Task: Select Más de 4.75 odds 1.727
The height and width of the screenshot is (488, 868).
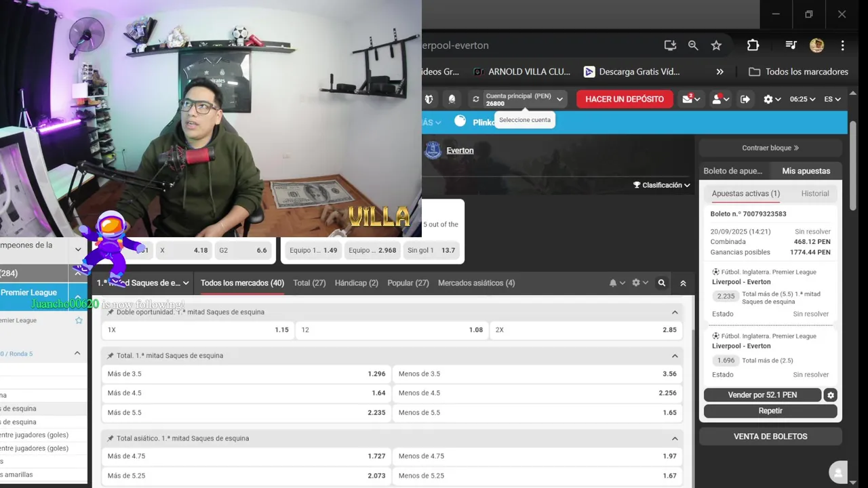Action: coord(246,457)
